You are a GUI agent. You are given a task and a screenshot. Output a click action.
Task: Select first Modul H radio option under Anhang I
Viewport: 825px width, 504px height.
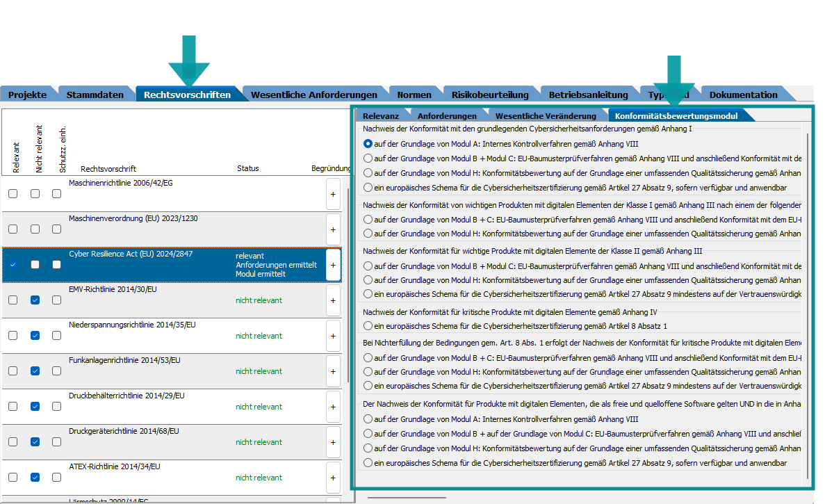pyautogui.click(x=368, y=173)
